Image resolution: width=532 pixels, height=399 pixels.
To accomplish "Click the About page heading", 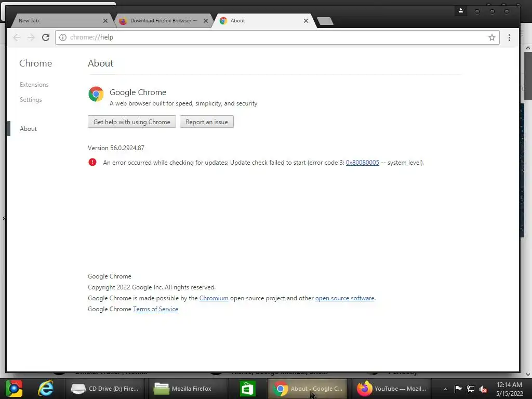I will (100, 63).
